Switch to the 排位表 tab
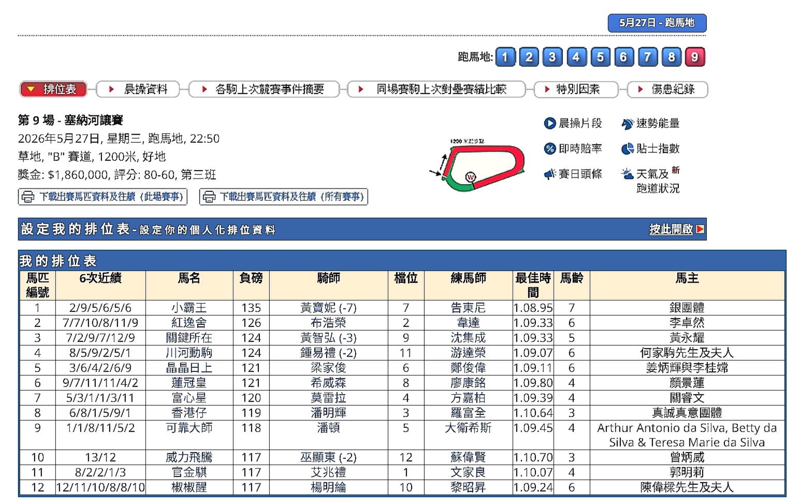 click(x=53, y=89)
